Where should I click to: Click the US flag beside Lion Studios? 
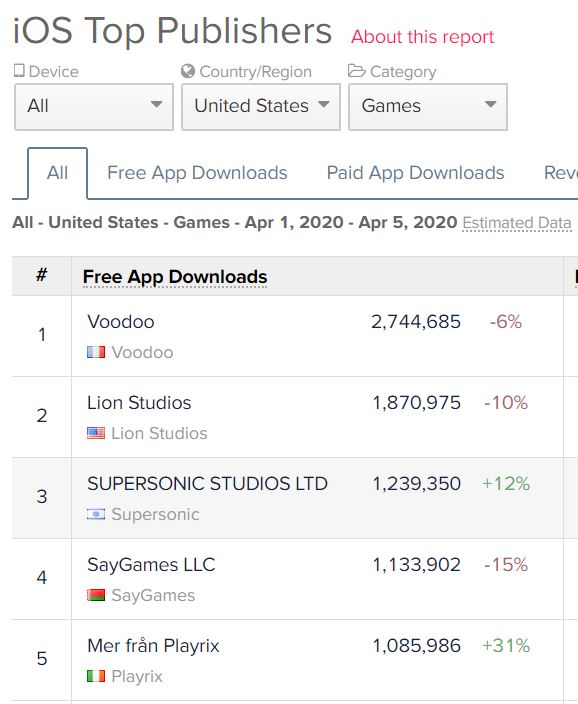pos(96,433)
